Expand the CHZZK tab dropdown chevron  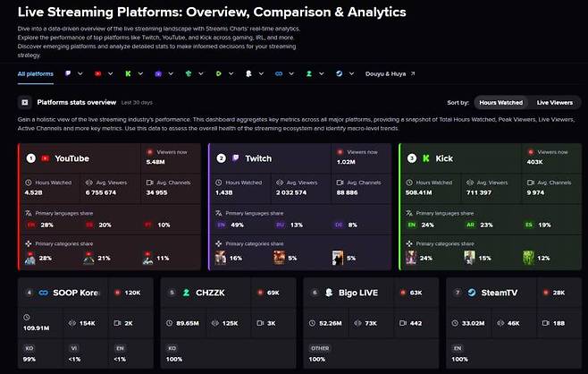(322, 73)
